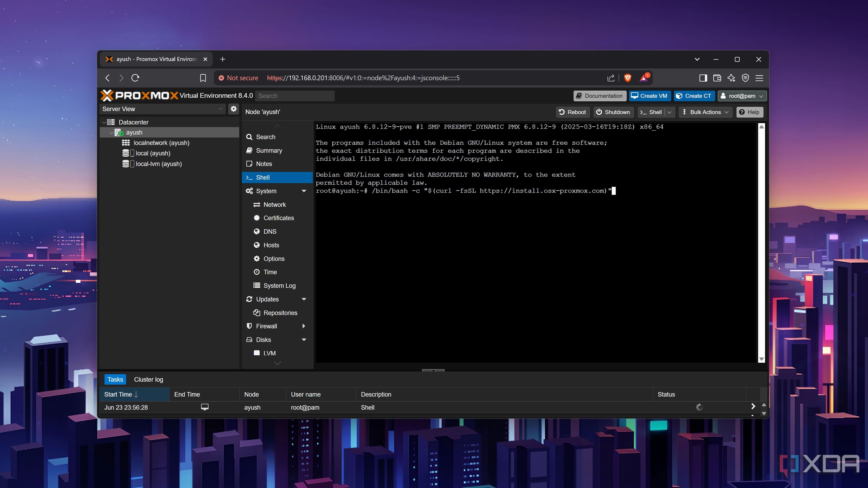
Task: Open a new browser tab
Action: point(222,59)
